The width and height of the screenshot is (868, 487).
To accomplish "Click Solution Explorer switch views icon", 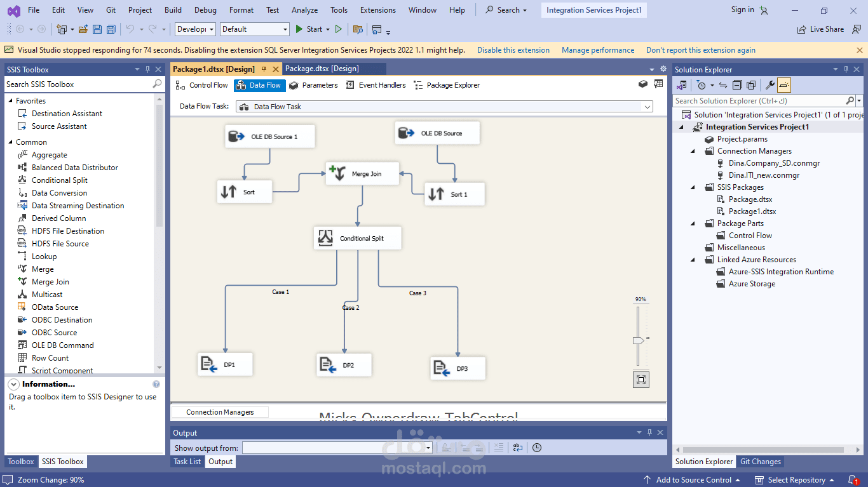I will [x=682, y=85].
